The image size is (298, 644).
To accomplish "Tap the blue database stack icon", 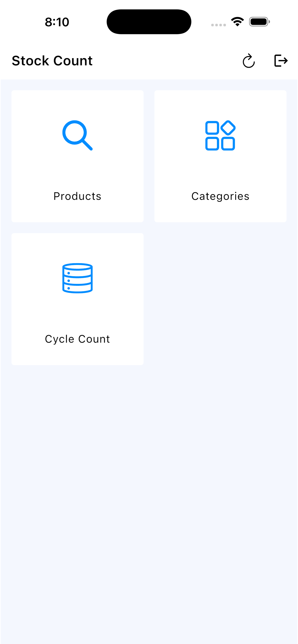I will [77, 278].
